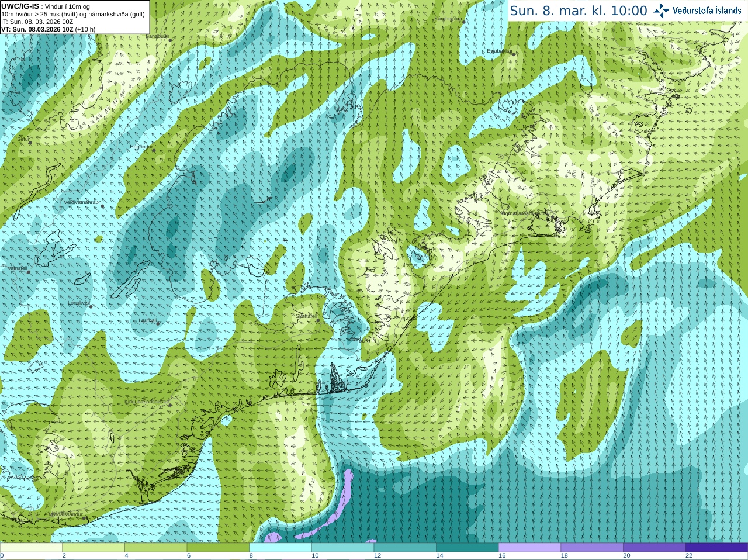Screen dimensions: 748x560
Task: Click the 18–20 m/s purple legend swatch
Action: tap(592, 548)
